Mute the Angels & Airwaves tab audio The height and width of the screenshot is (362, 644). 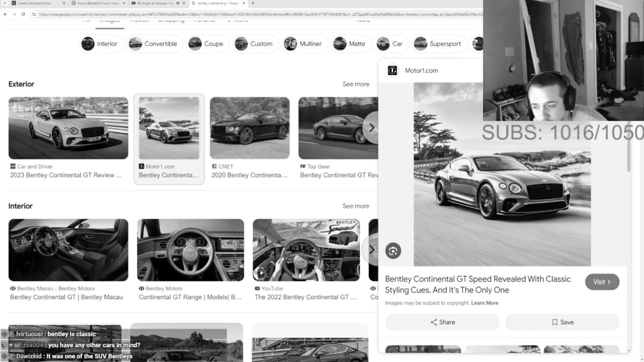[178, 3]
